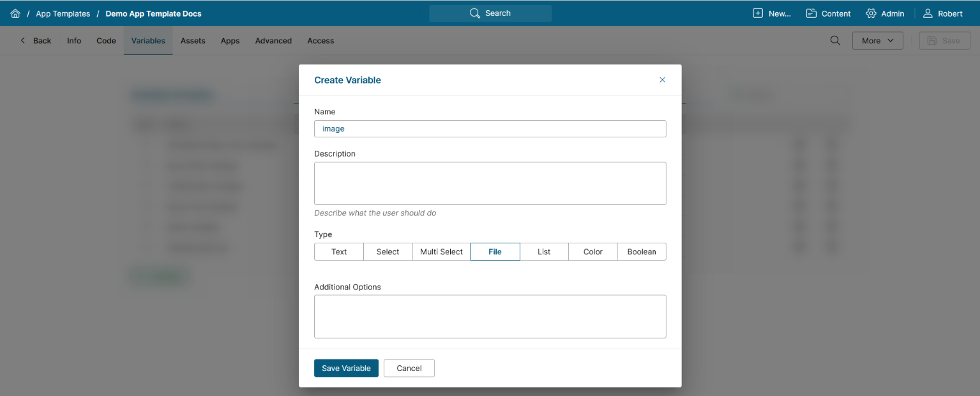This screenshot has width=980, height=396.
Task: Close the Create Variable dialog
Action: click(662, 80)
